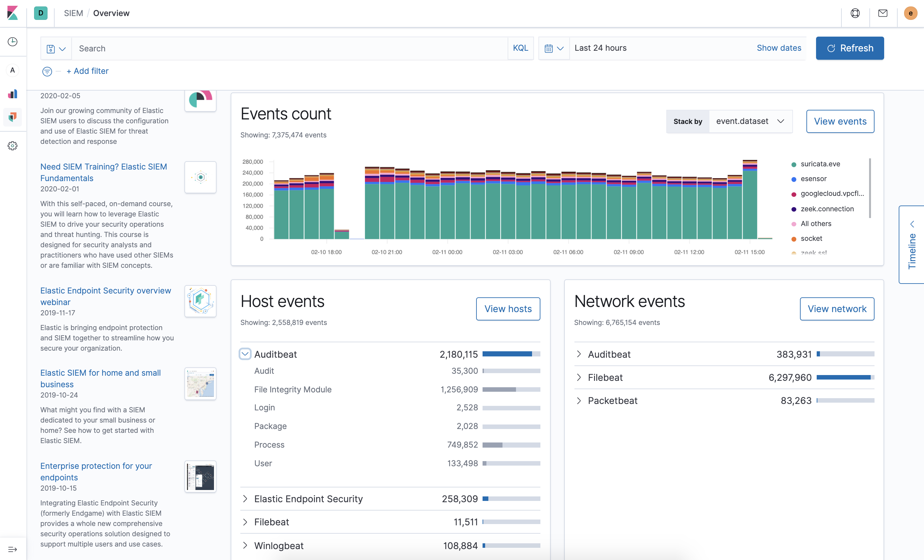Click + Add filter
The image size is (924, 560).
87,71
